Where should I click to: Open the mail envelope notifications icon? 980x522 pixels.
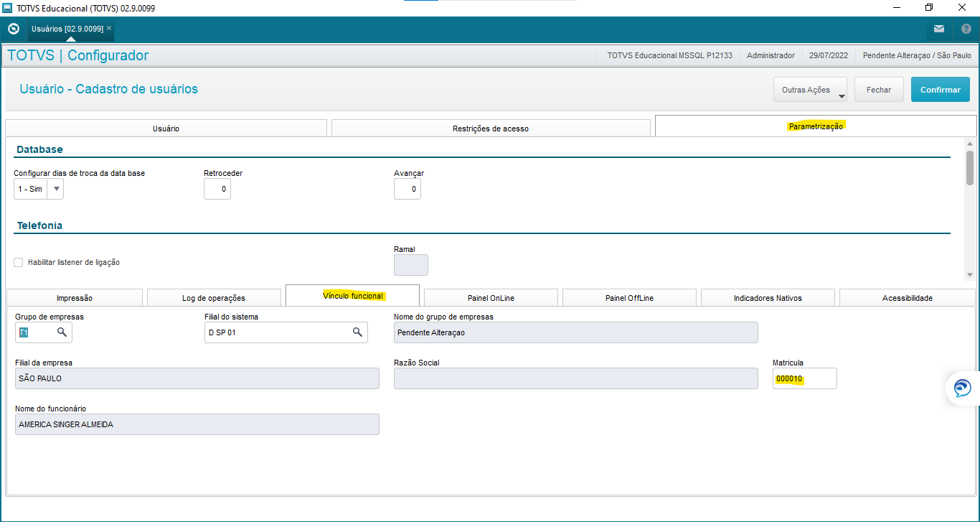(939, 29)
